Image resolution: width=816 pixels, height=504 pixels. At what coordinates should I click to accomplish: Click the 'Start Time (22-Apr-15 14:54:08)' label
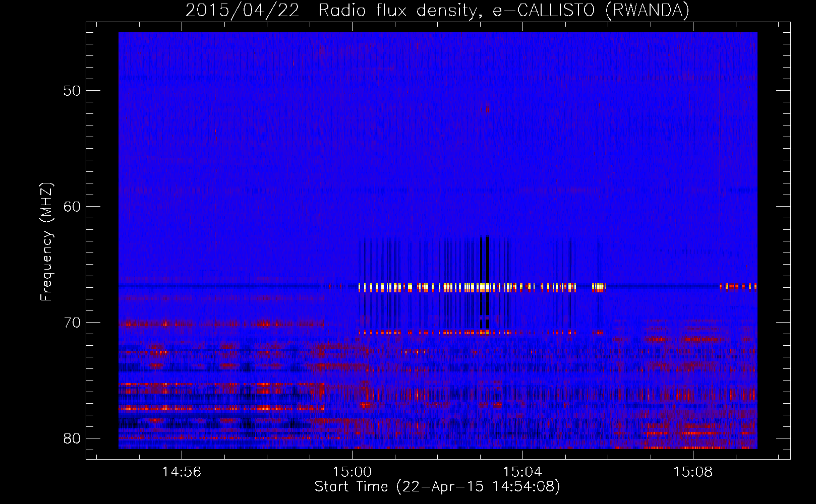(437, 487)
